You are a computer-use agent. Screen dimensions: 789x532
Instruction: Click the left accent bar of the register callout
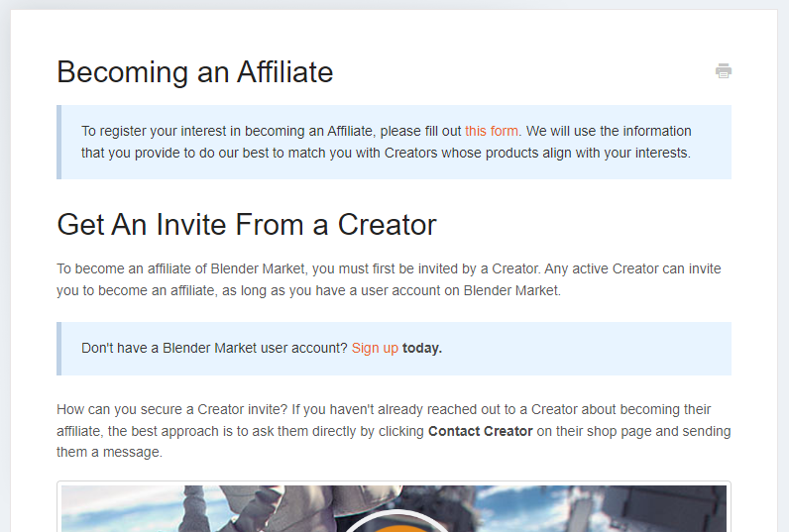pyautogui.click(x=58, y=142)
